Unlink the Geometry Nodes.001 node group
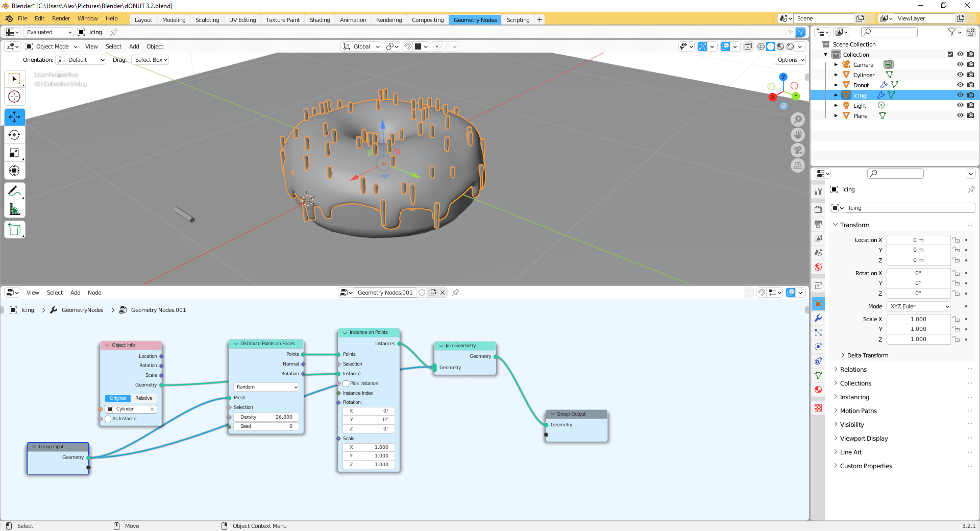This screenshot has width=980, height=531. point(443,293)
